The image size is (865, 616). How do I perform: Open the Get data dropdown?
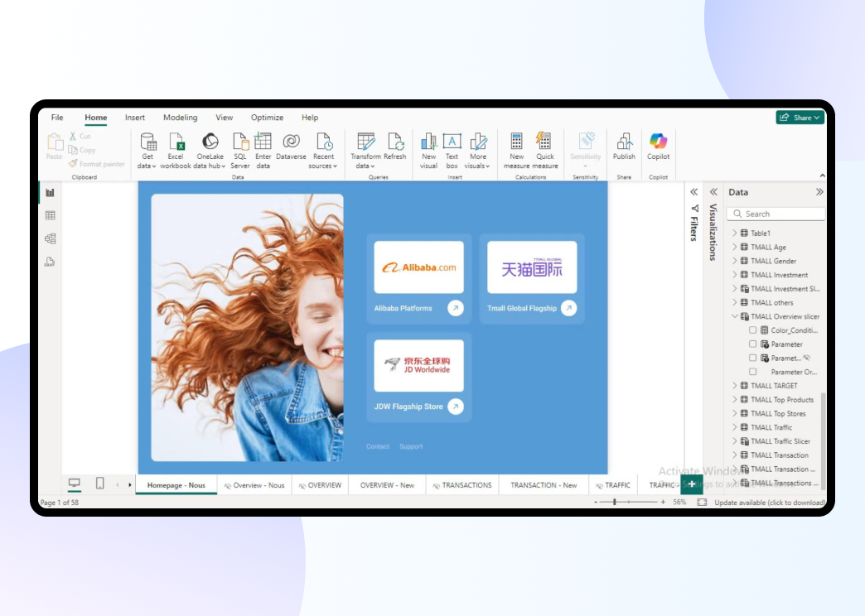pos(147,151)
